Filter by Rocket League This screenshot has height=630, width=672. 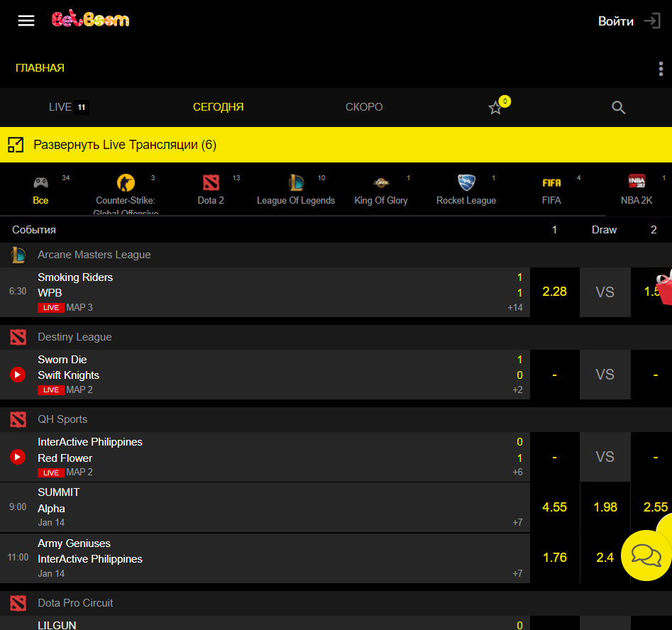[x=466, y=190]
